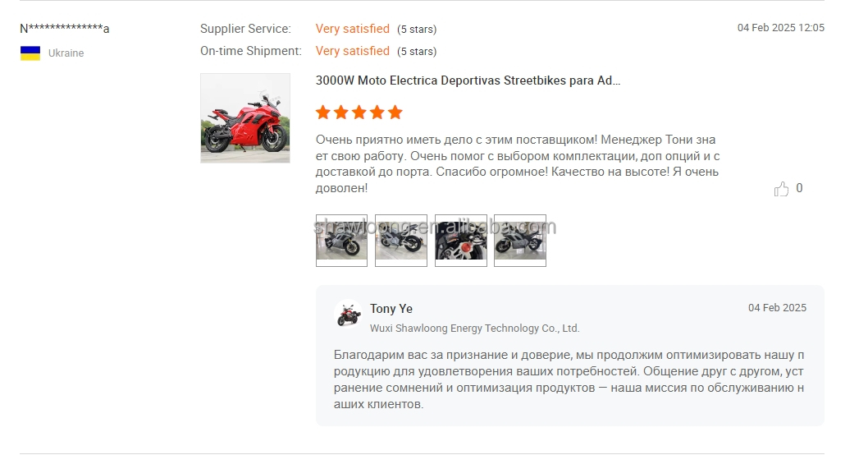This screenshot has height=455, width=868.
Task: Open the fourth review photo thumbnail
Action: (520, 241)
